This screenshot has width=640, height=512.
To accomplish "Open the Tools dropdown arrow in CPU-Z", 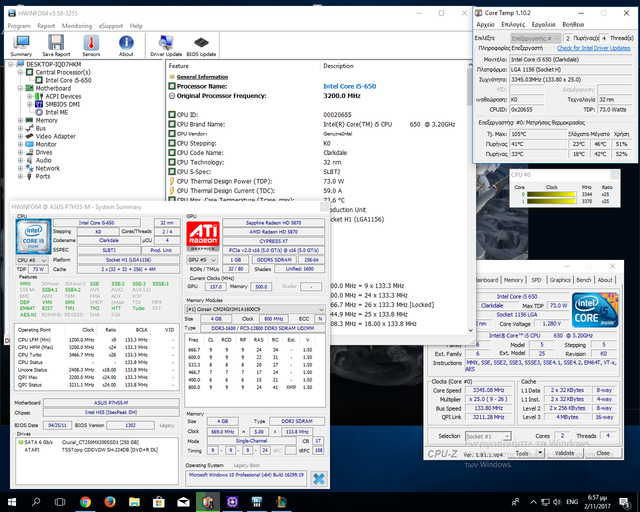I will 540,453.
